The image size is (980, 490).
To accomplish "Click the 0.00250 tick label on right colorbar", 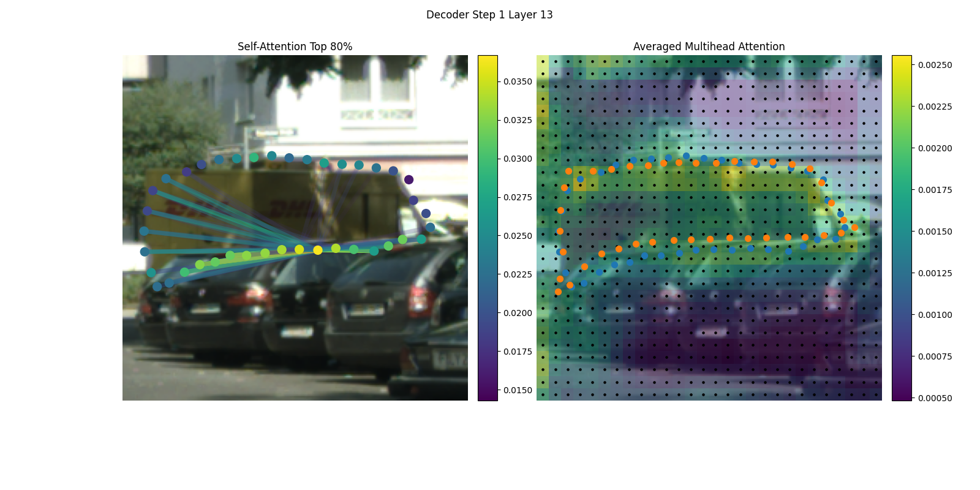I will (935, 65).
